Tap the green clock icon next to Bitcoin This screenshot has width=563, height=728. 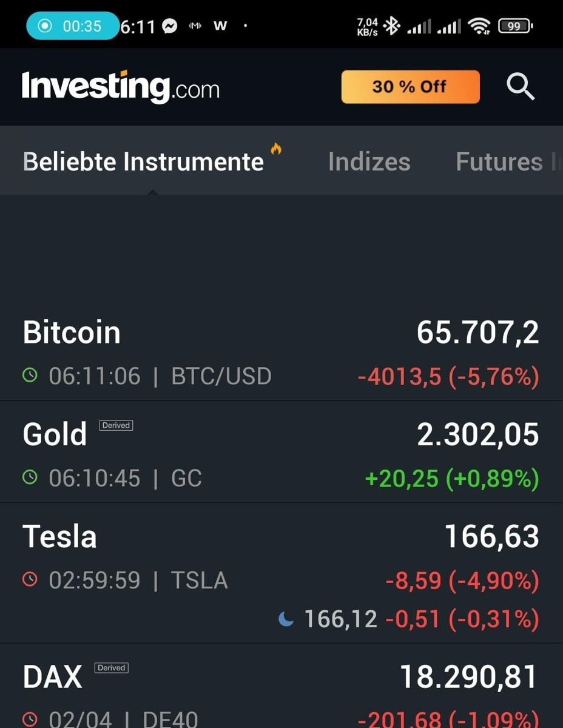pyautogui.click(x=30, y=376)
